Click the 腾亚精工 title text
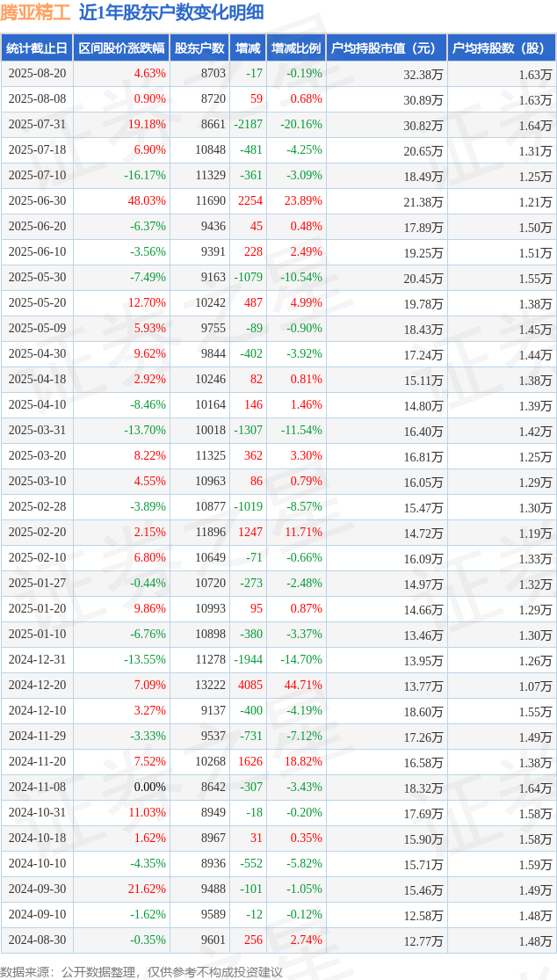 click(x=37, y=13)
